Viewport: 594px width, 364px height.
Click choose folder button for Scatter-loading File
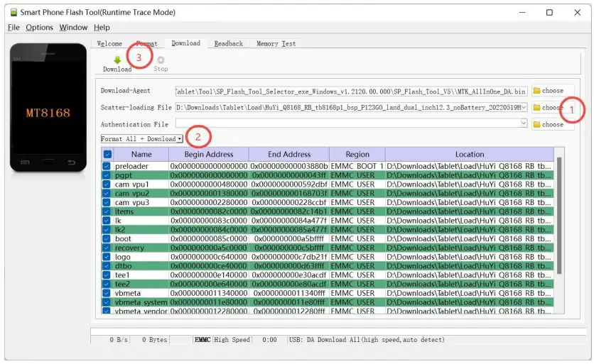(x=548, y=108)
